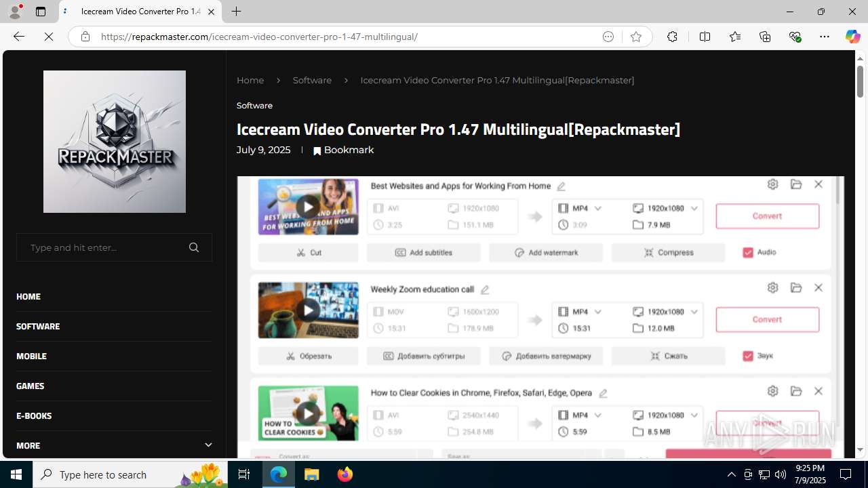Open Browser essentials heart icon
Viewport: 868px width, 488px height.
click(795, 37)
